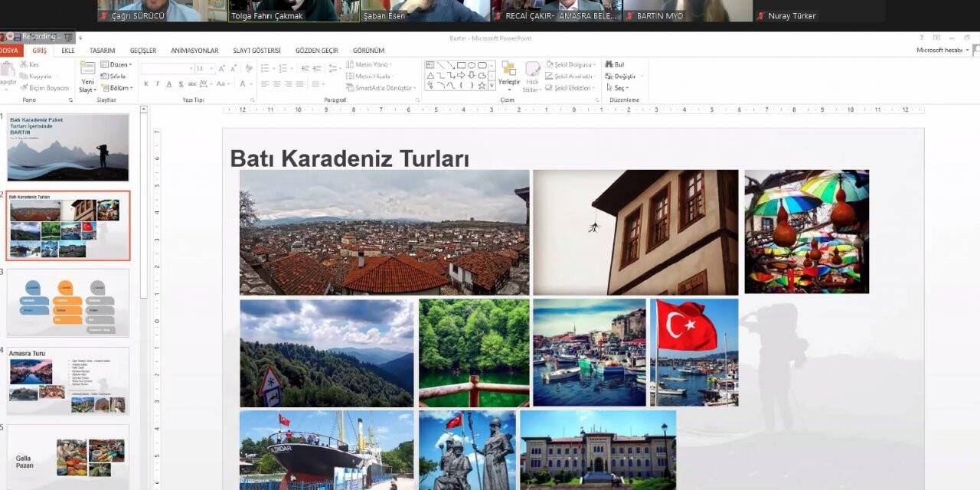The height and width of the screenshot is (490, 980).
Task: Open the Yeni Slayt dropdown
Action: (89, 86)
